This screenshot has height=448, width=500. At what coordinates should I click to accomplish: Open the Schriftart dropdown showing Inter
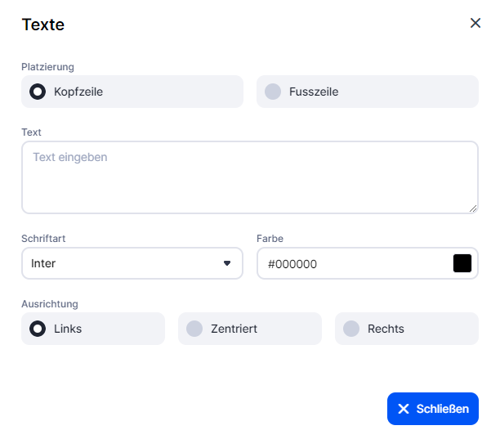point(123,263)
